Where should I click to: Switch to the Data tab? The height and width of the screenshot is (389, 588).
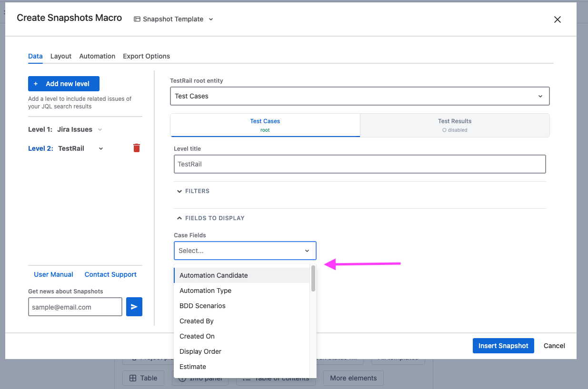[35, 56]
